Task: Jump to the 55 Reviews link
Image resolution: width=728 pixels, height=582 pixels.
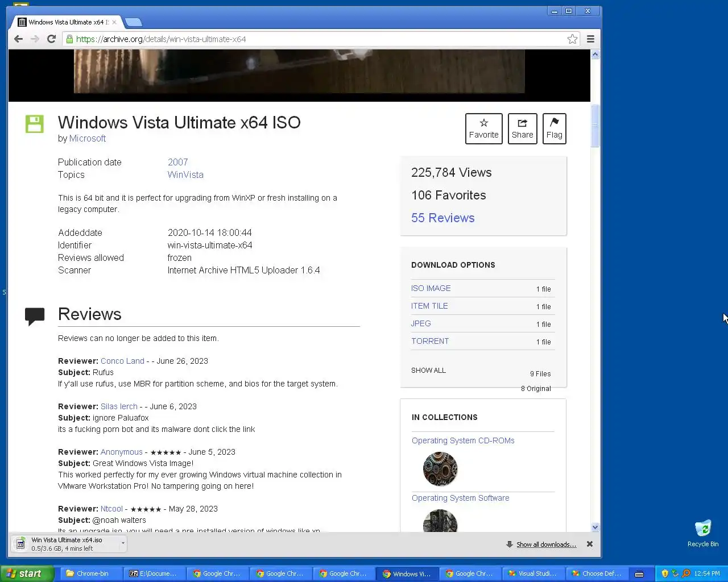Action: 442,218
